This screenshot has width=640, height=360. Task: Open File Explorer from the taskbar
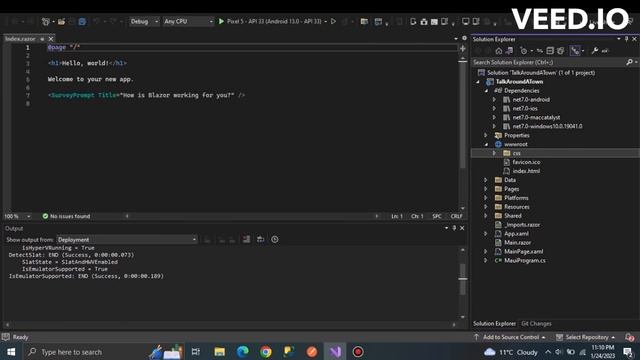click(x=220, y=352)
